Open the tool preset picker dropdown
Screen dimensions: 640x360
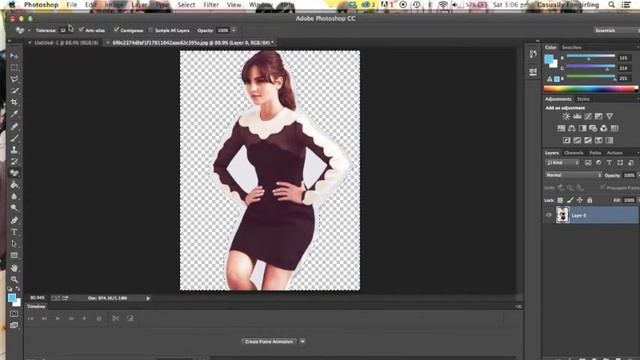(x=29, y=30)
